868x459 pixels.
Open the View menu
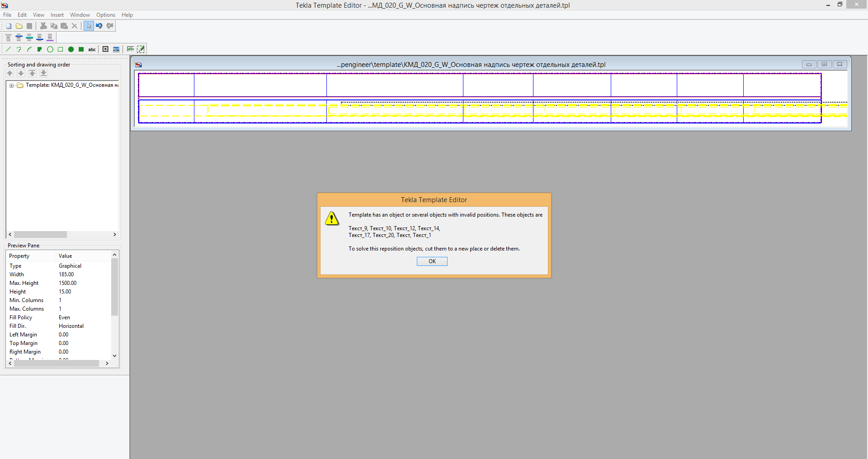tap(39, 15)
